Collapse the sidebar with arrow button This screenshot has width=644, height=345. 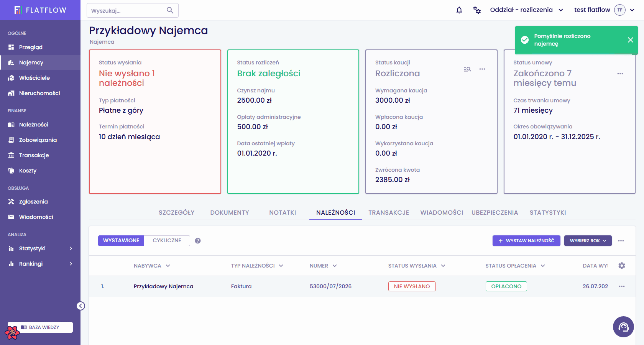point(81,306)
